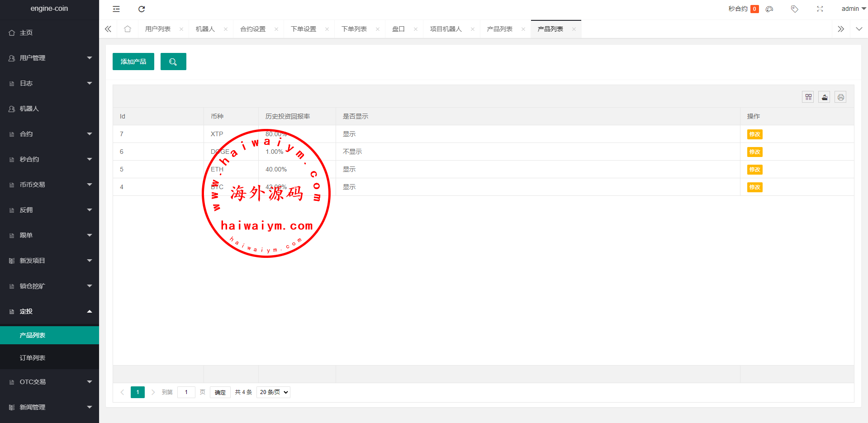Screen dimensions: 868x423
Task: Go to home tab icon
Action: point(128,29)
